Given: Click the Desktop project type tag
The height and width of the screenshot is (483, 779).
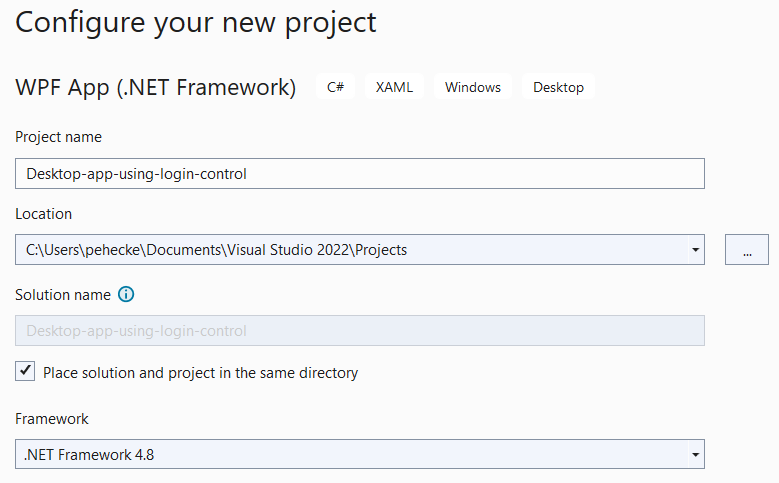Looking at the screenshot, I should click(x=558, y=87).
